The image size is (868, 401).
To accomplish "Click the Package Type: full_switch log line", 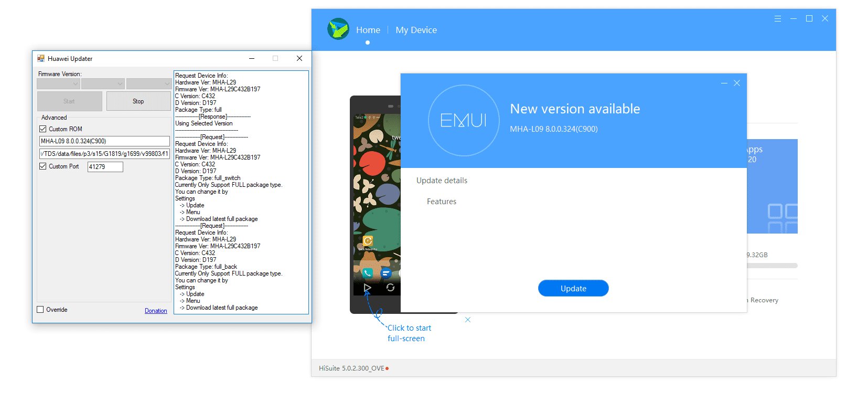I will click(208, 178).
